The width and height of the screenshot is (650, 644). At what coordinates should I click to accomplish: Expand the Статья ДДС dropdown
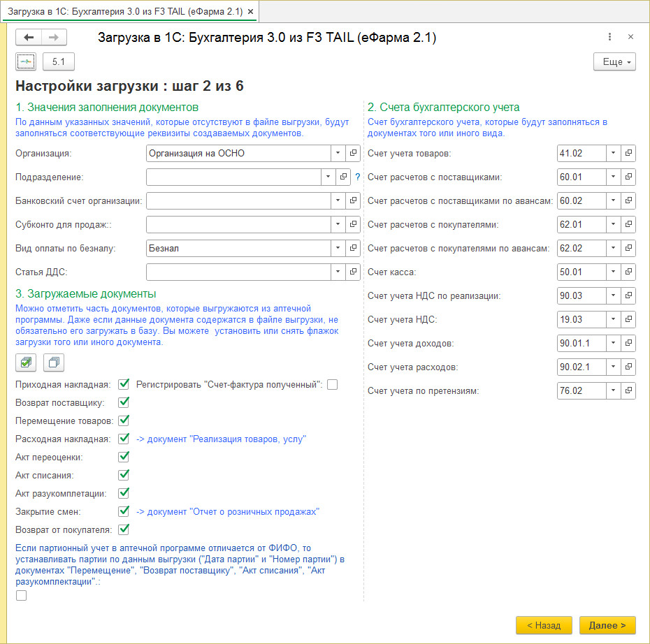point(338,272)
